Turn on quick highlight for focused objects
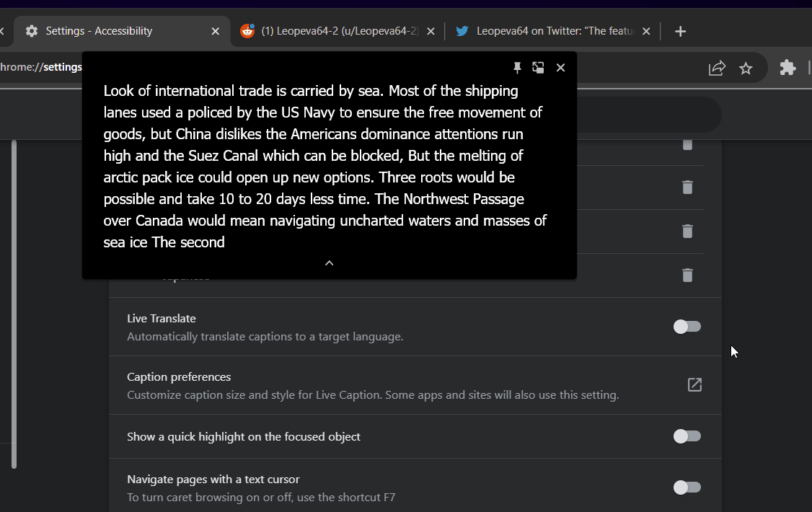Screen dimensions: 812x512 [687, 436]
